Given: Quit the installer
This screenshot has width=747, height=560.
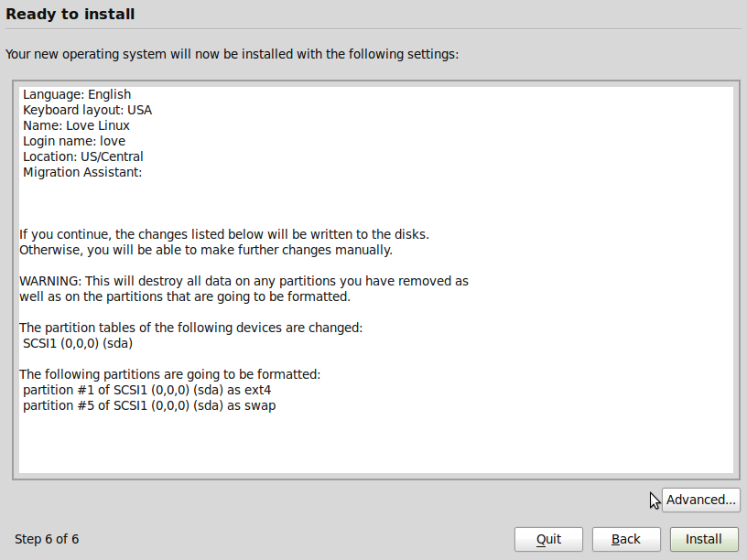Looking at the screenshot, I should click(x=548, y=539).
